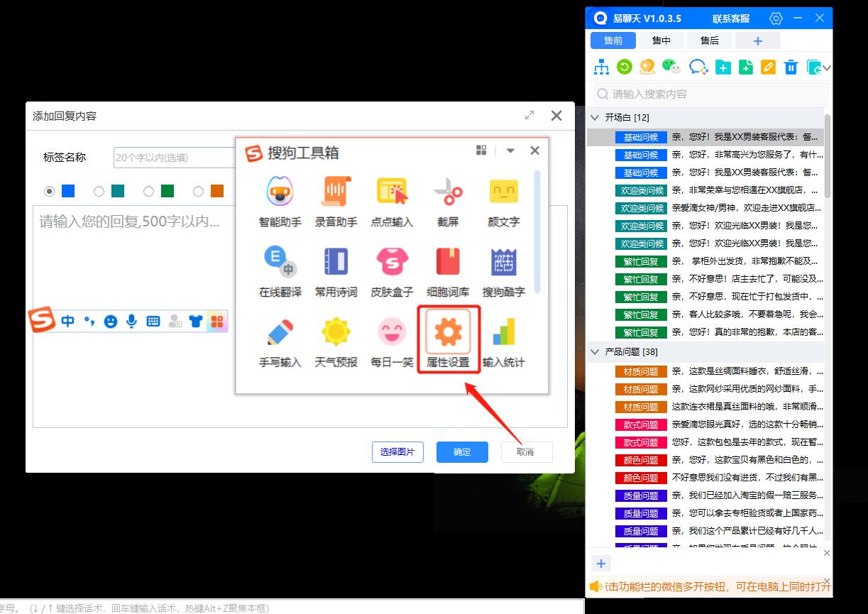Viewport: 868px width, 614px height.
Task: Open 在线翻译 translation tool
Action: pos(280,271)
